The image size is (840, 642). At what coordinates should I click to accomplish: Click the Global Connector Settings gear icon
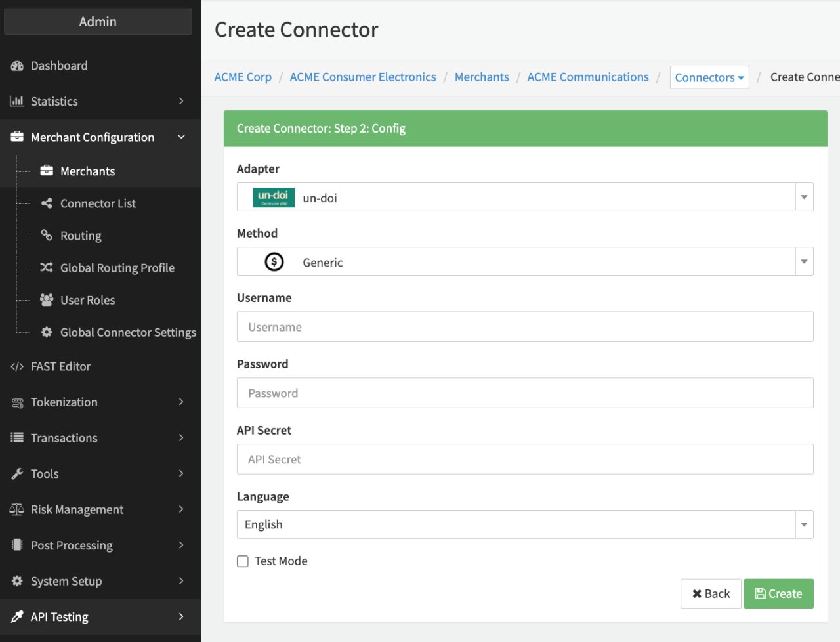point(47,332)
